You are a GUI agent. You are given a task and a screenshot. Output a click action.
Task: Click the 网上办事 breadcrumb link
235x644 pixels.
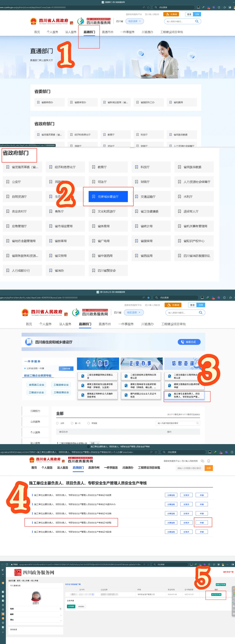click(x=25, y=581)
